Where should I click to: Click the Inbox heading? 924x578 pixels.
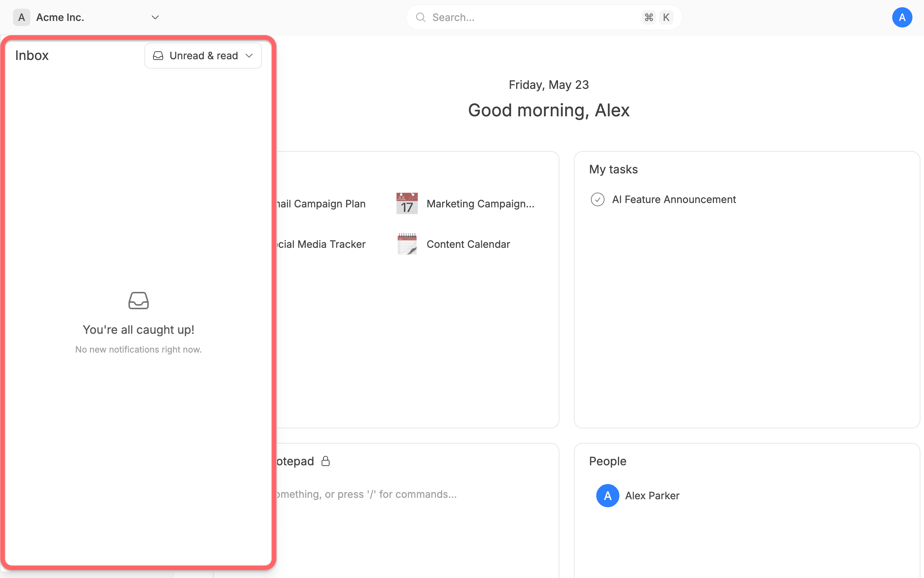(x=32, y=56)
